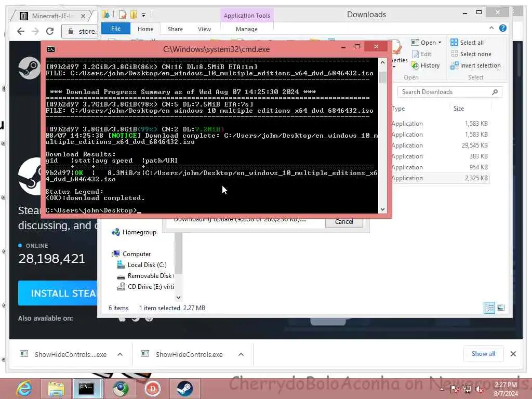
Task: Switch to the cmd.exe taskbar button
Action: pyautogui.click(x=86, y=389)
